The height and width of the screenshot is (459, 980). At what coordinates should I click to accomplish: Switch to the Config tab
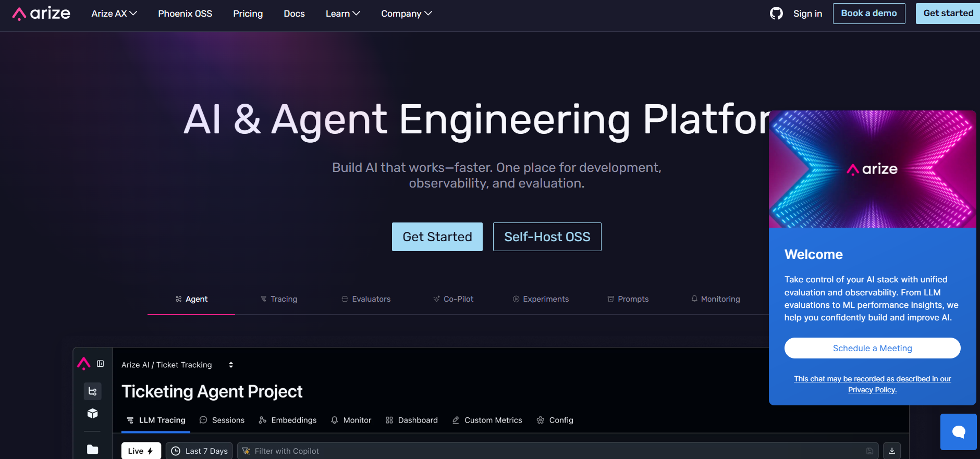pyautogui.click(x=555, y=420)
